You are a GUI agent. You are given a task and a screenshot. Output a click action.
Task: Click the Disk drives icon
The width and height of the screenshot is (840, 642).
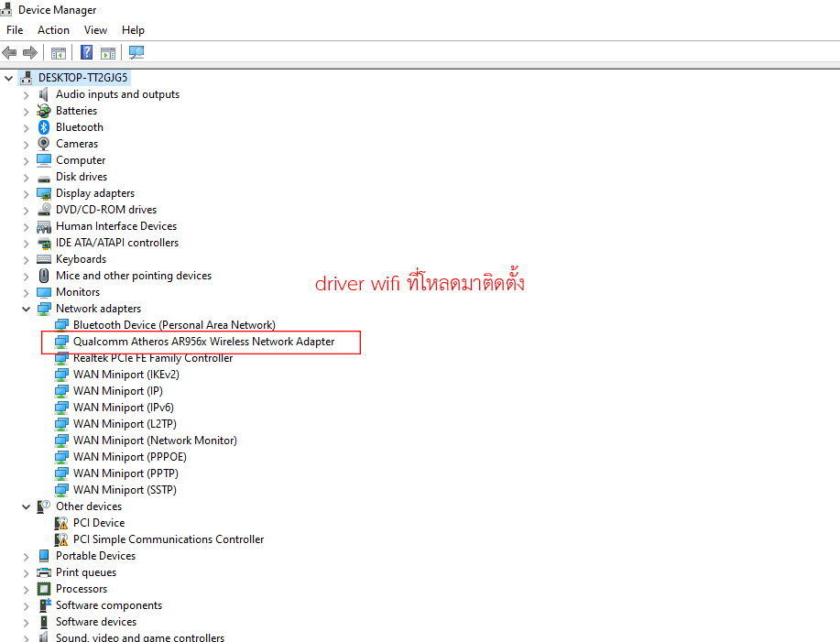[44, 179]
